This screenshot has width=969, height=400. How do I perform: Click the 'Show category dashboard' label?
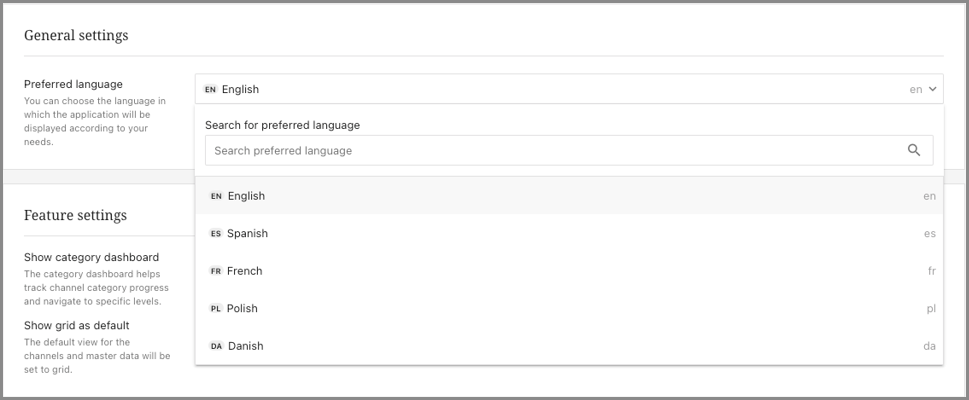pos(91,257)
